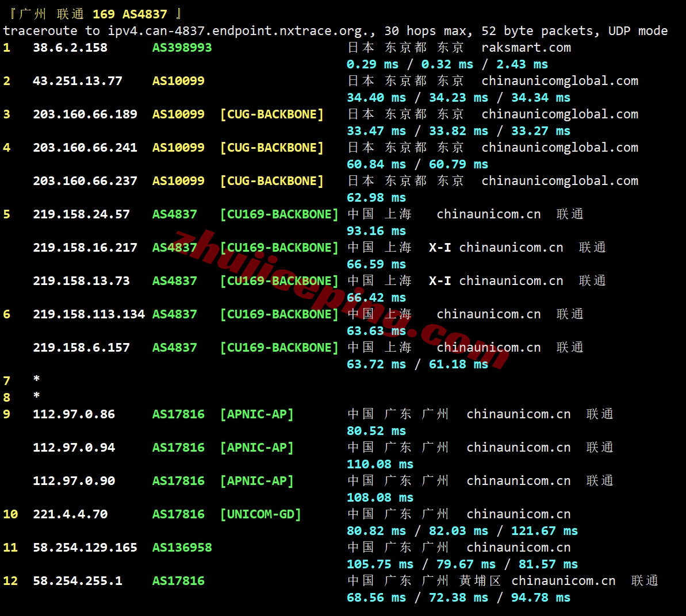
Task: Click the header text 169 AS4837
Action: click(x=130, y=14)
